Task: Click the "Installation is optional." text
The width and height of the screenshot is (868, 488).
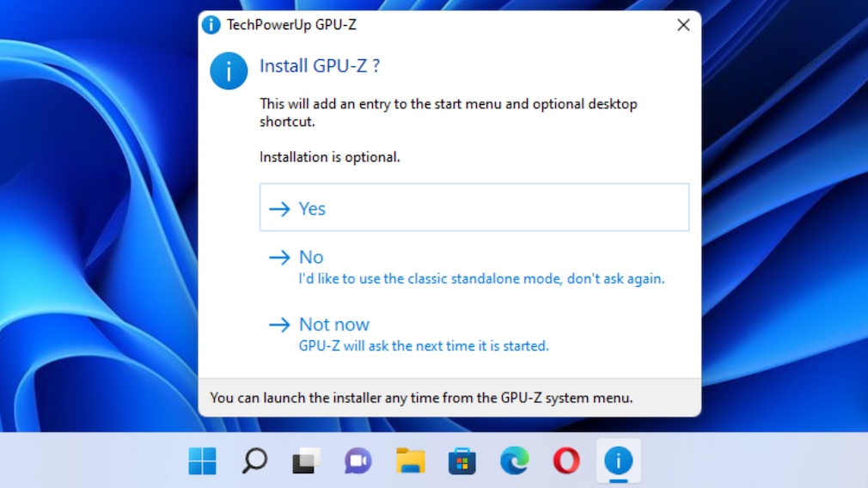Action: (330, 157)
